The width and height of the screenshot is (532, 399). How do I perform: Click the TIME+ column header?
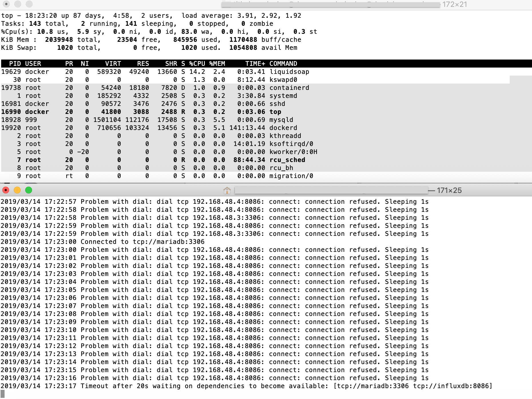[255, 64]
